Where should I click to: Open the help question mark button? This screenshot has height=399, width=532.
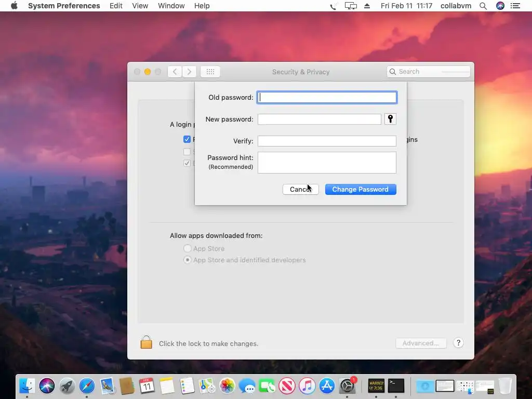[458, 343]
